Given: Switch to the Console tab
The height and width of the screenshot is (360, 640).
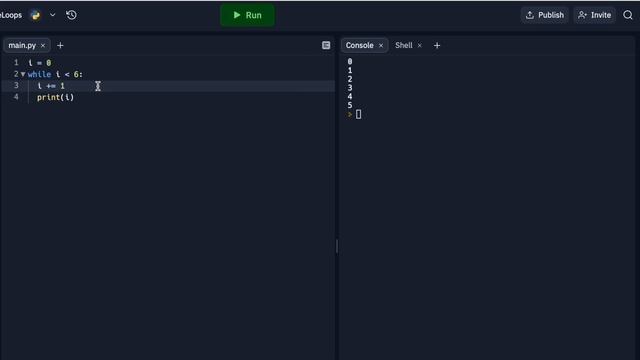Looking at the screenshot, I should tap(360, 45).
